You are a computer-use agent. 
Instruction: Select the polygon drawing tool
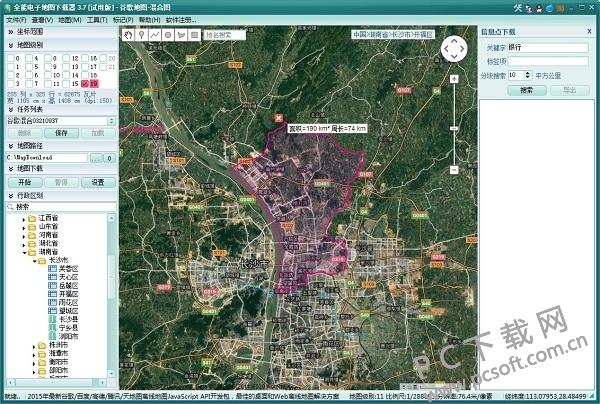[181, 35]
